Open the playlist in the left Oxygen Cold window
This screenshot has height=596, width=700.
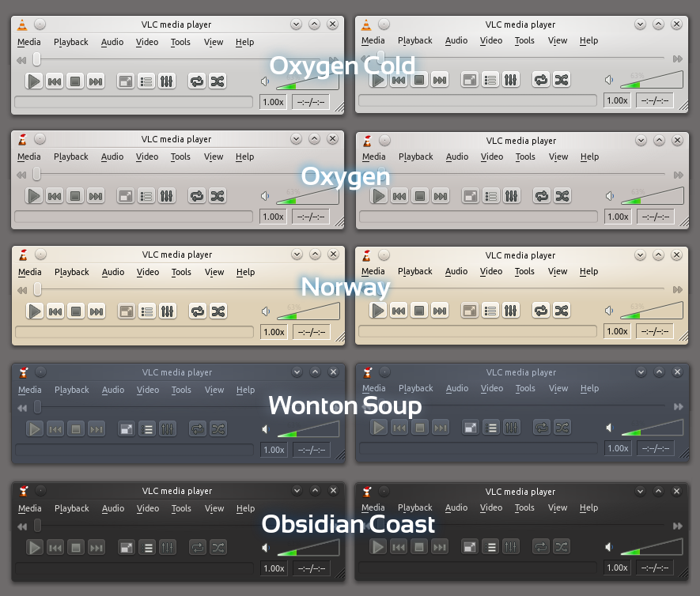[146, 81]
